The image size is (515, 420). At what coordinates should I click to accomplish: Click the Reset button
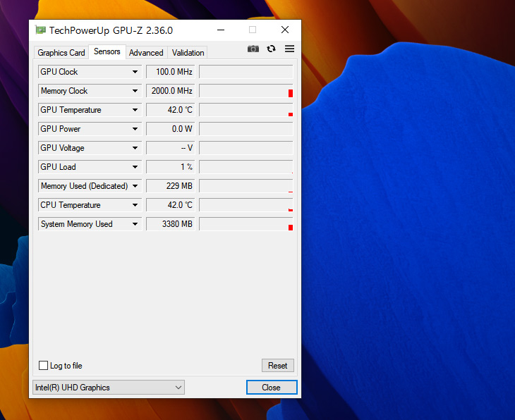(x=277, y=366)
